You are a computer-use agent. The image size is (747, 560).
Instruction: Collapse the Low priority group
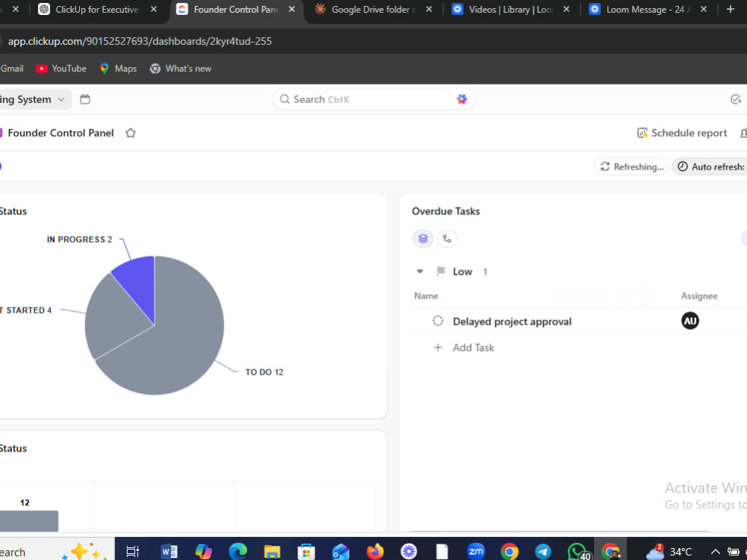pyautogui.click(x=420, y=272)
